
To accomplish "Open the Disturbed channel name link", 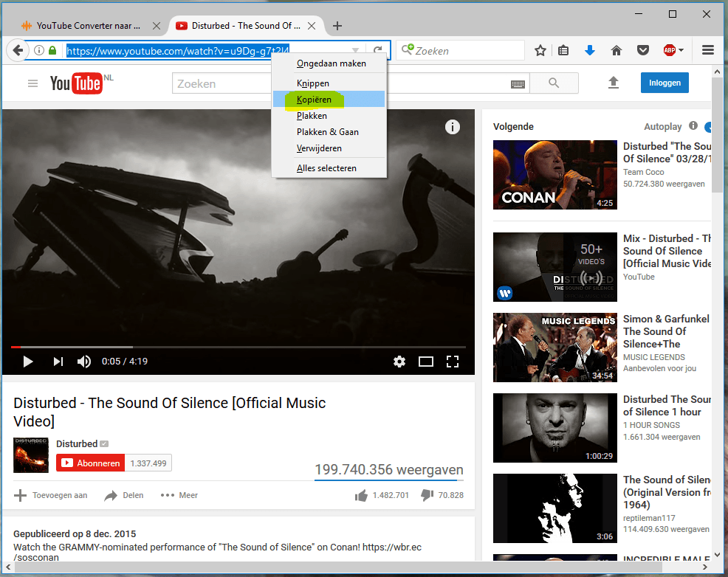I will coord(77,444).
